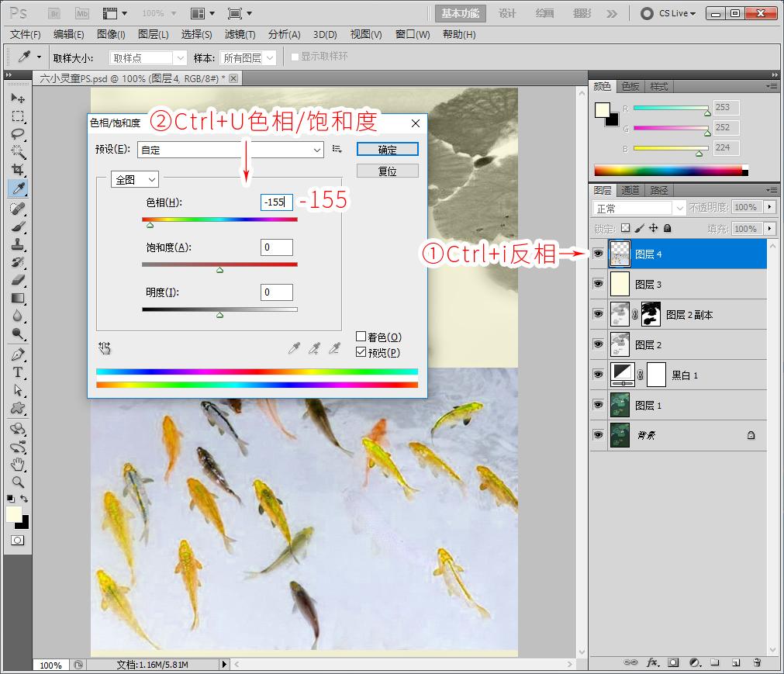Open the 全图 channel dropdown
784x674 pixels.
click(134, 179)
